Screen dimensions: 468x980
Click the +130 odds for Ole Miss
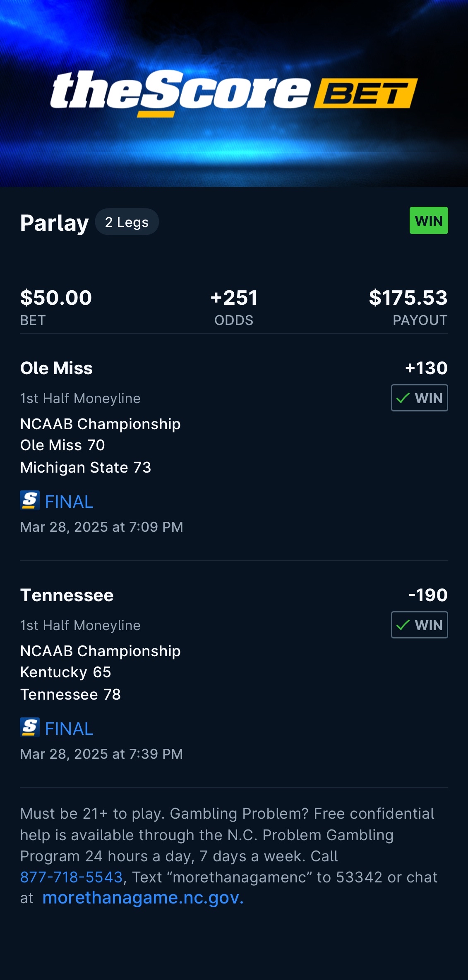[426, 368]
